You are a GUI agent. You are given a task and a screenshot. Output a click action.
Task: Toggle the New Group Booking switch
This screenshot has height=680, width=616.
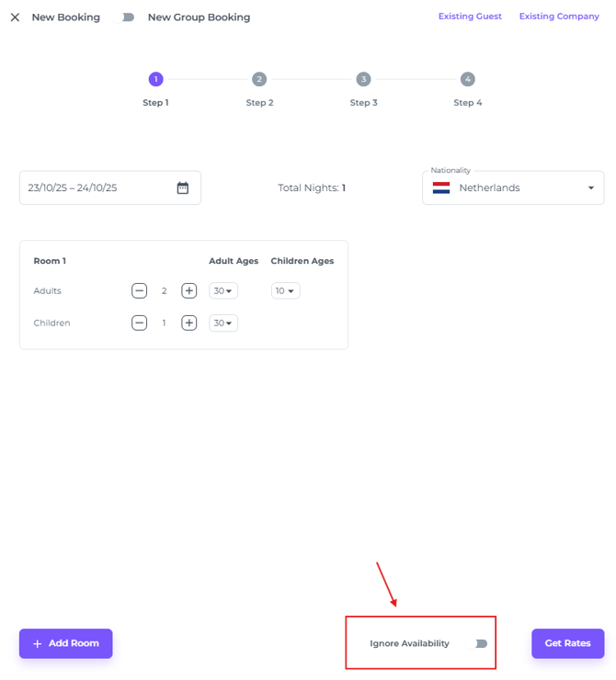tap(125, 17)
